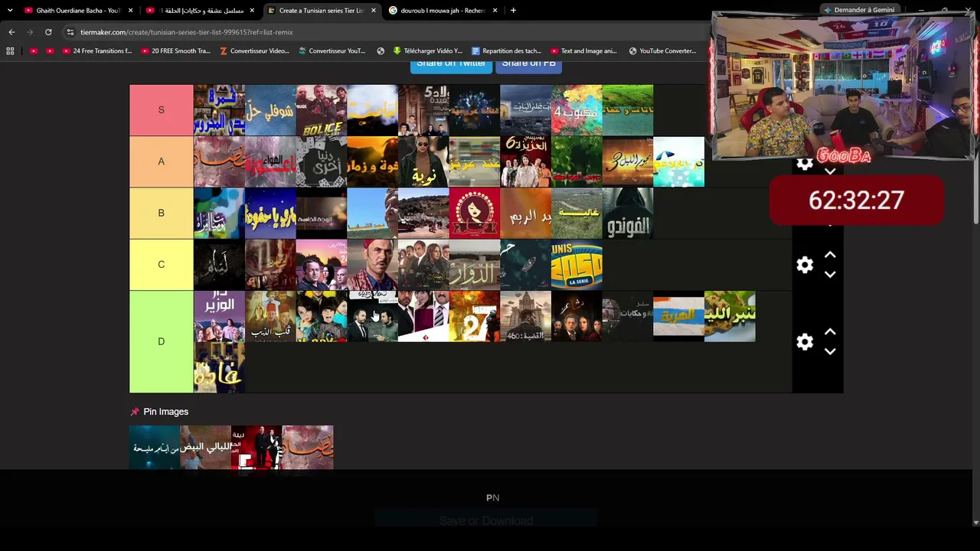Click Share on FB button
This screenshot has height=551, width=980.
(x=528, y=64)
